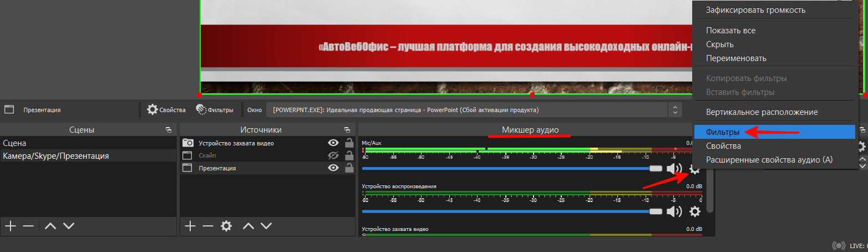This screenshot has width=868, height=252.
Task: Open gear menu for Устройство воспроизведения
Action: [x=694, y=211]
